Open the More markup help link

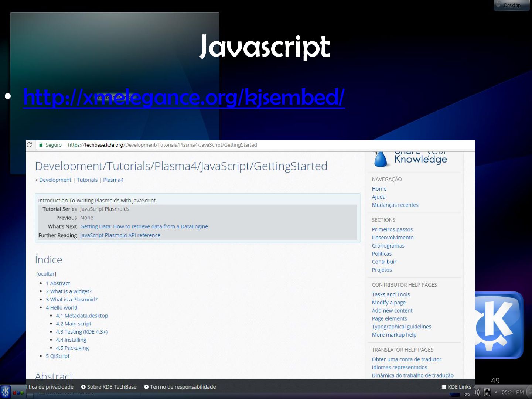click(394, 335)
